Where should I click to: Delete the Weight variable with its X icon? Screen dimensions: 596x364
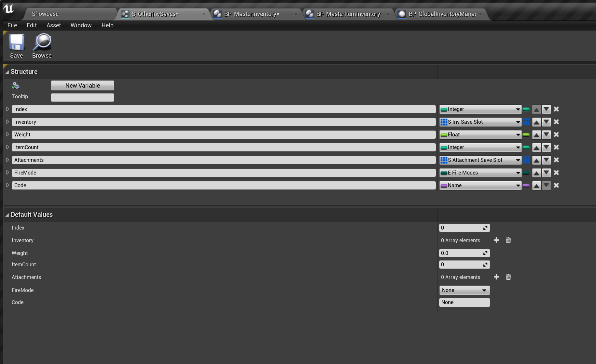tap(556, 134)
